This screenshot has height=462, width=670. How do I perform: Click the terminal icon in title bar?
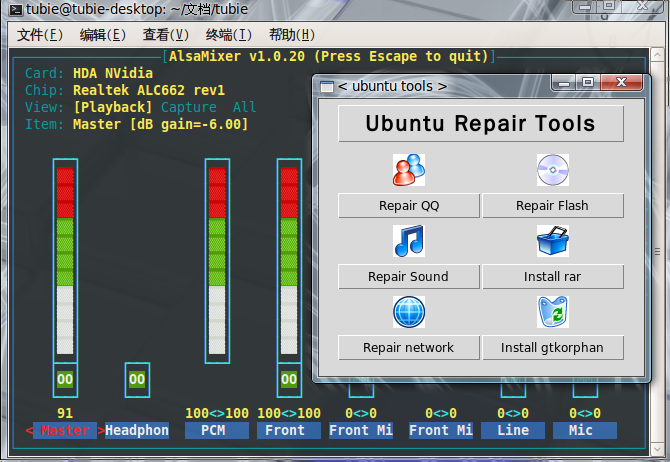(16, 9)
